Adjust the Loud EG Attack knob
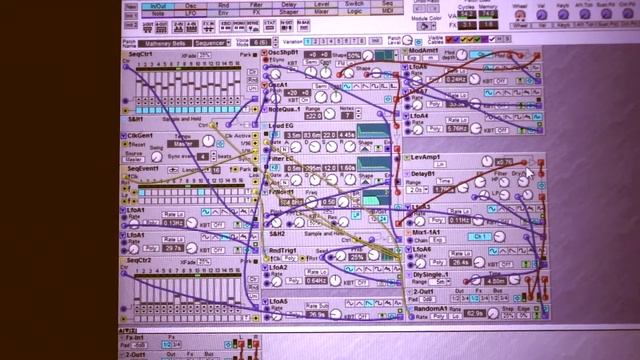Image resolution: width=640 pixels, height=360 pixels. pyautogui.click(x=296, y=147)
